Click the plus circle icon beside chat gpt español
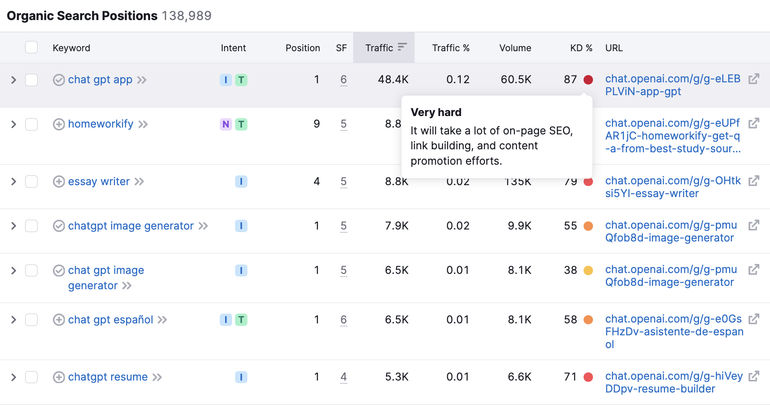 pos(58,320)
